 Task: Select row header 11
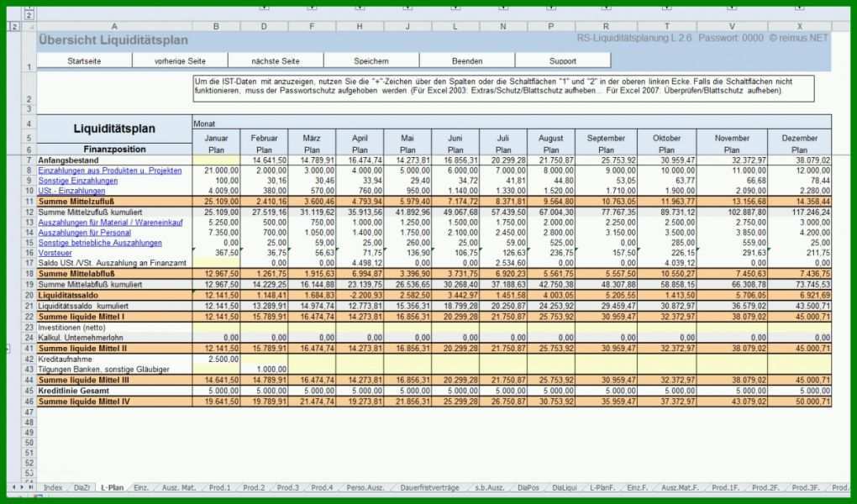tap(29, 202)
